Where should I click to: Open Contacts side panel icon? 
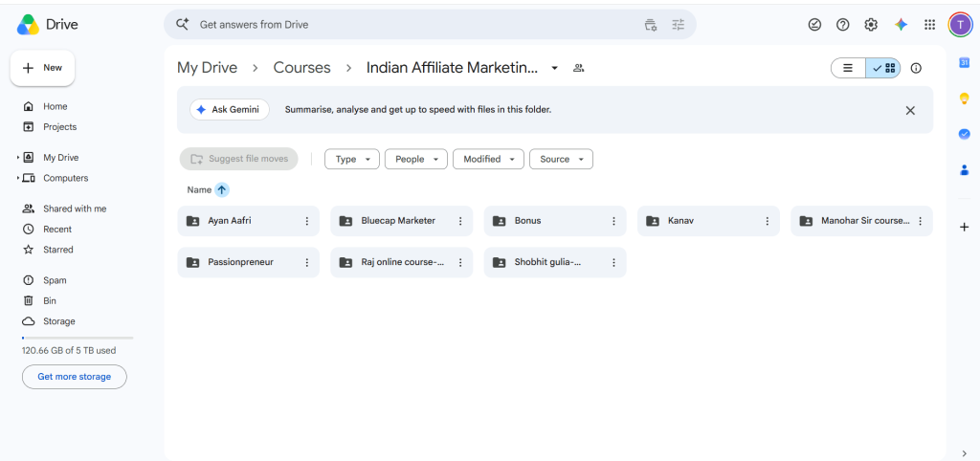point(964,169)
